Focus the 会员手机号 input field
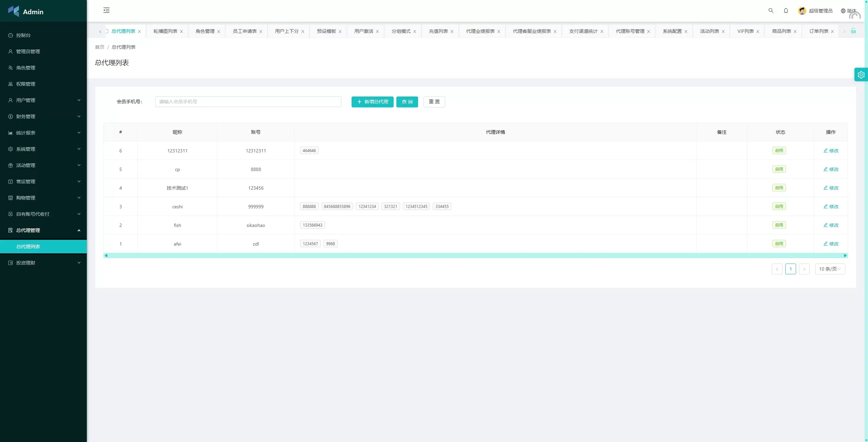The width and height of the screenshot is (868, 442). (x=248, y=102)
